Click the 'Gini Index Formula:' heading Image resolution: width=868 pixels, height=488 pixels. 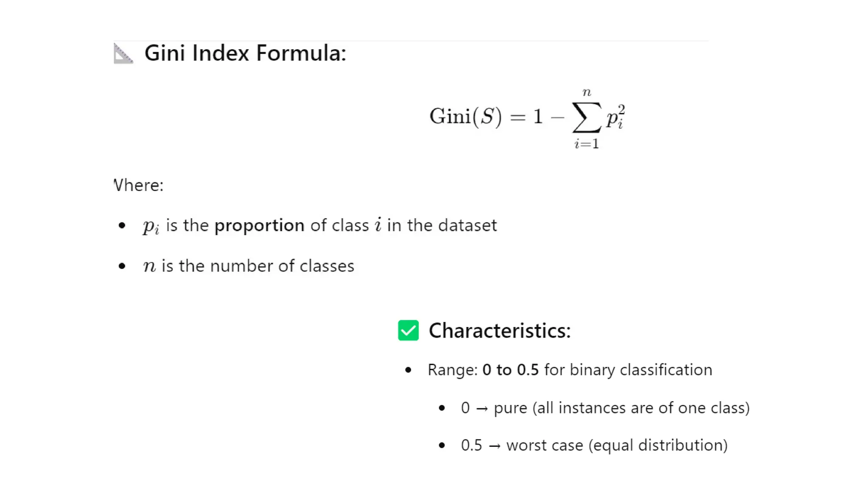[x=245, y=53]
